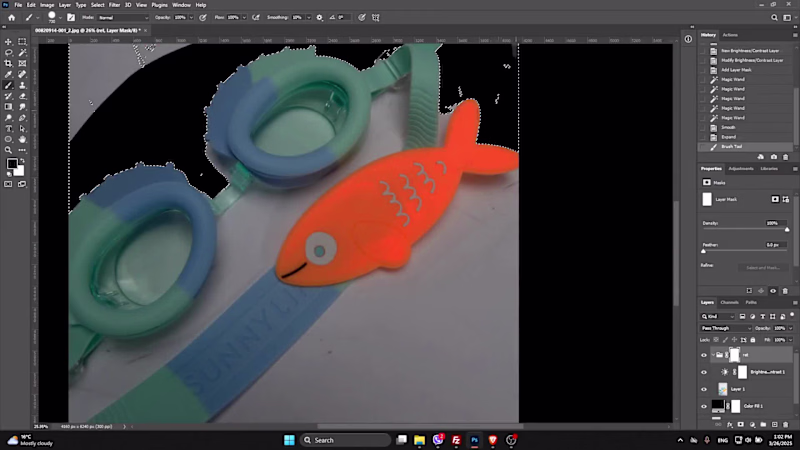This screenshot has width=800, height=450.
Task: Delete layer trash icon in Layers panel
Action: 786,424
